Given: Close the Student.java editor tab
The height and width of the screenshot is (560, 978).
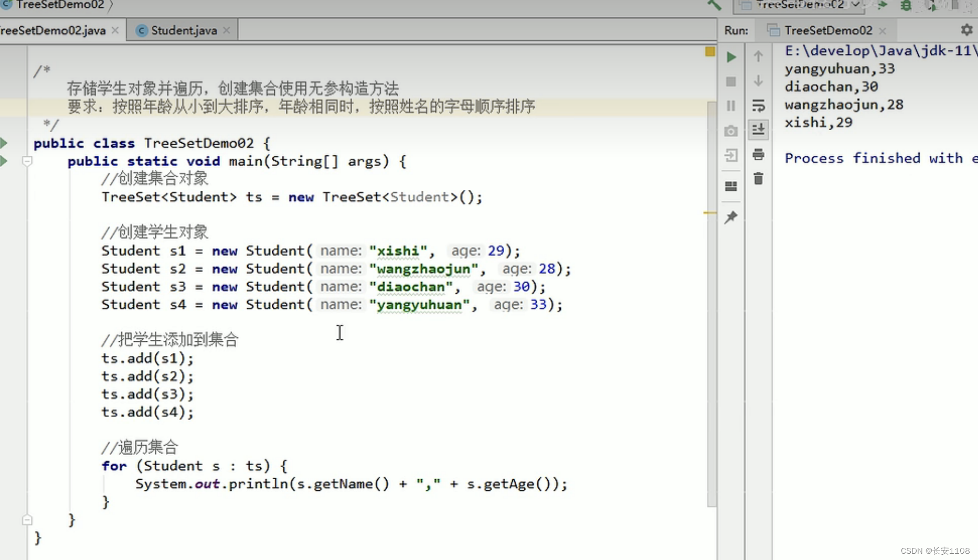Looking at the screenshot, I should point(227,30).
